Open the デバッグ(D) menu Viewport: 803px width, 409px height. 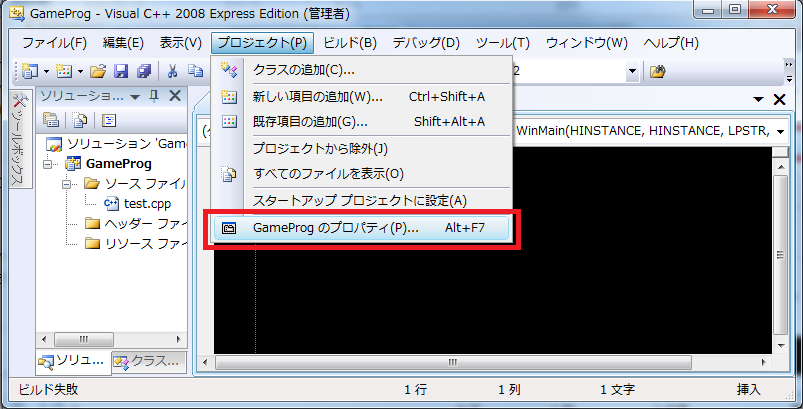click(426, 43)
